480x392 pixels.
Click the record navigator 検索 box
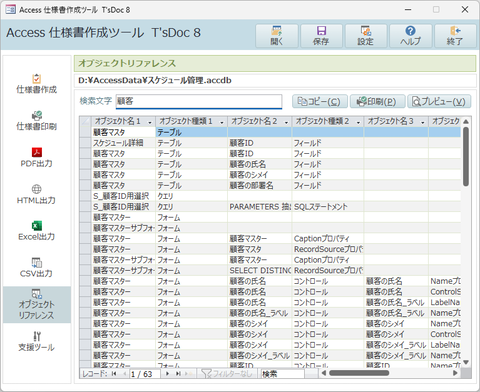pos(282,374)
